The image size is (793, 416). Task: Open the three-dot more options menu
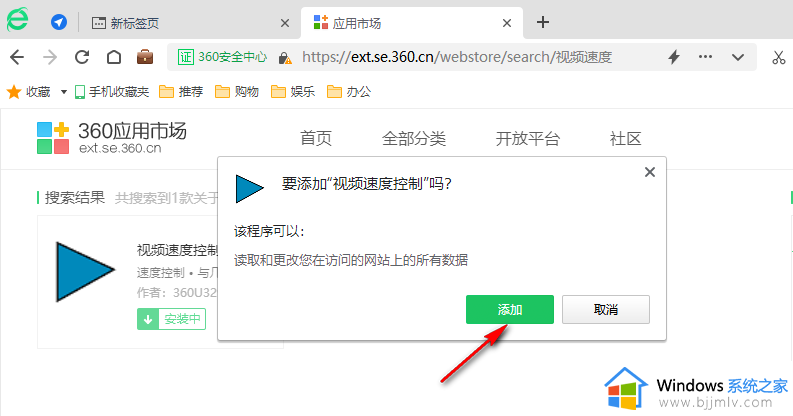tap(705, 57)
